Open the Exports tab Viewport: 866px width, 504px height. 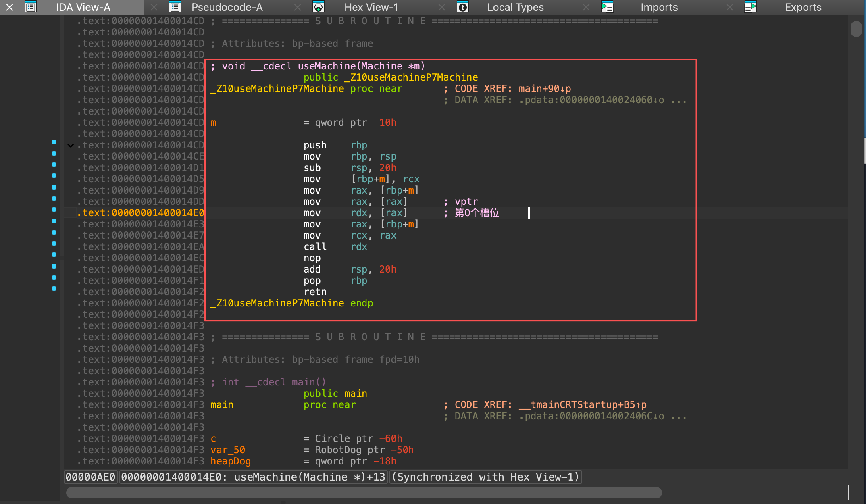coord(803,7)
